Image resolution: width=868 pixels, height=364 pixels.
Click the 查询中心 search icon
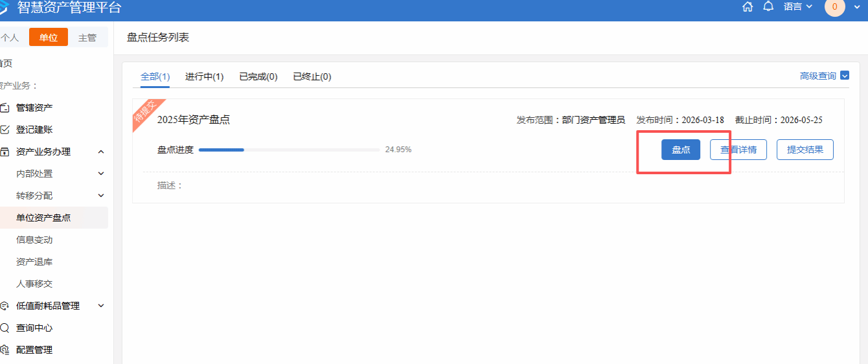(5, 328)
